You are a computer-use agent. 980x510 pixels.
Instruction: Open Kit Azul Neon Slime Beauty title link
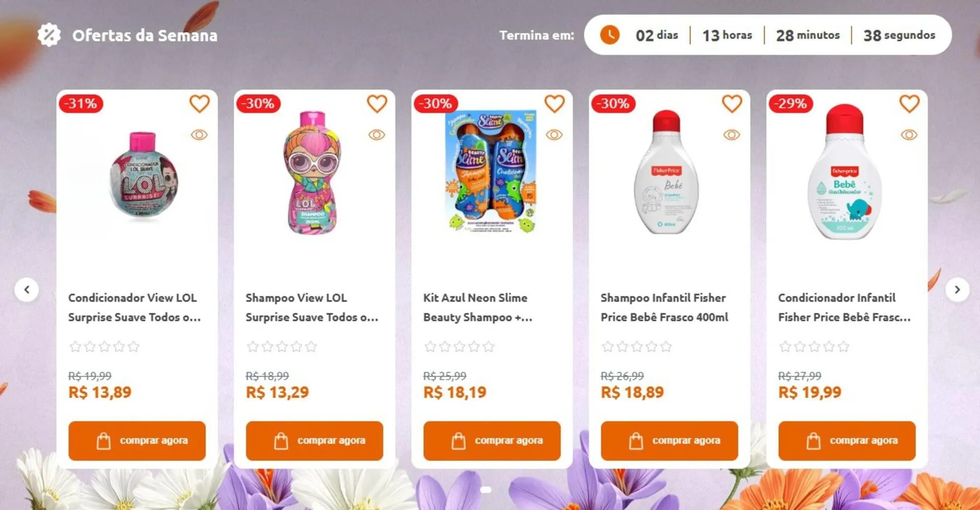478,307
